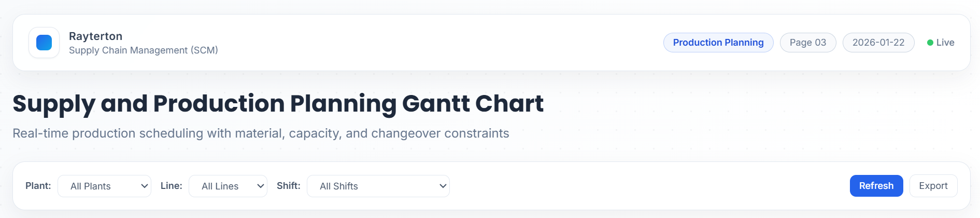
Task: Click the Shift: filter label
Action: [x=289, y=186]
